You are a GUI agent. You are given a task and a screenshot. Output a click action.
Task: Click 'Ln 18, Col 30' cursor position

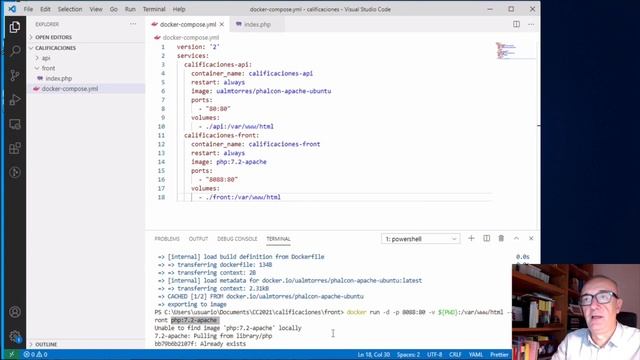click(x=374, y=355)
